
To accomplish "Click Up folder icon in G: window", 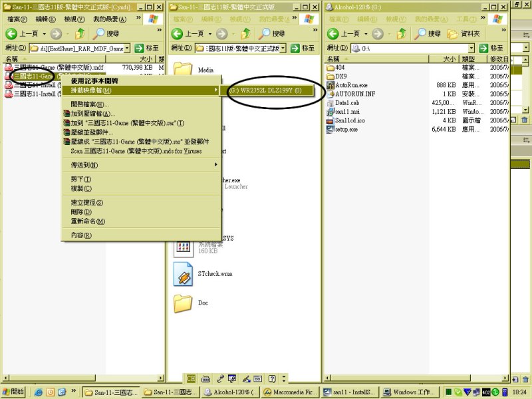I will pos(402,34).
